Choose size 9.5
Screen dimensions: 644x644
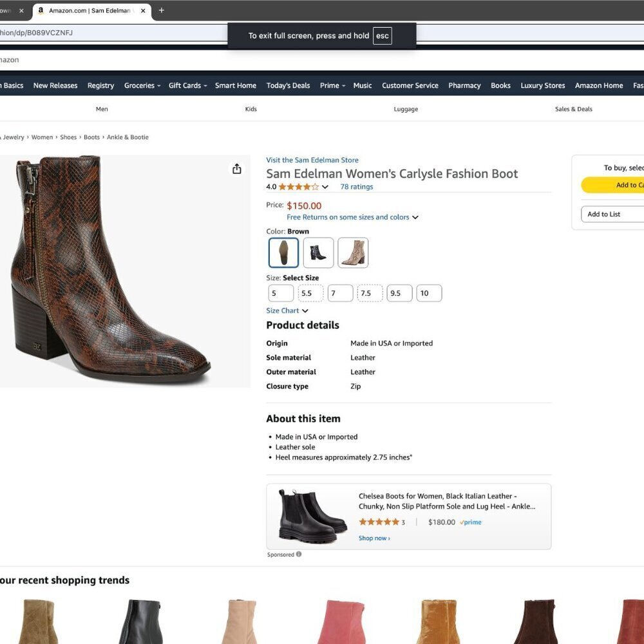pos(399,293)
